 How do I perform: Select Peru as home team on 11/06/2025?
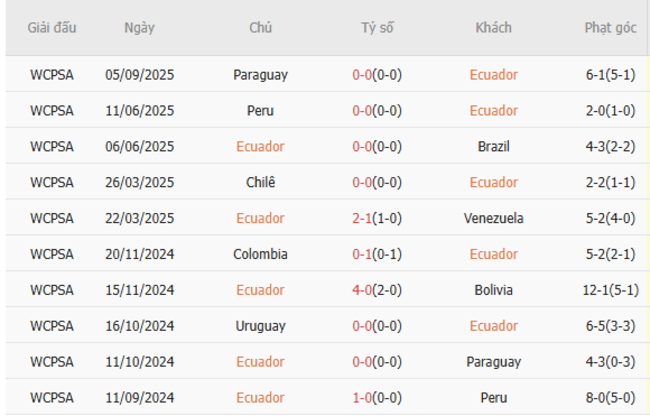coord(260,111)
